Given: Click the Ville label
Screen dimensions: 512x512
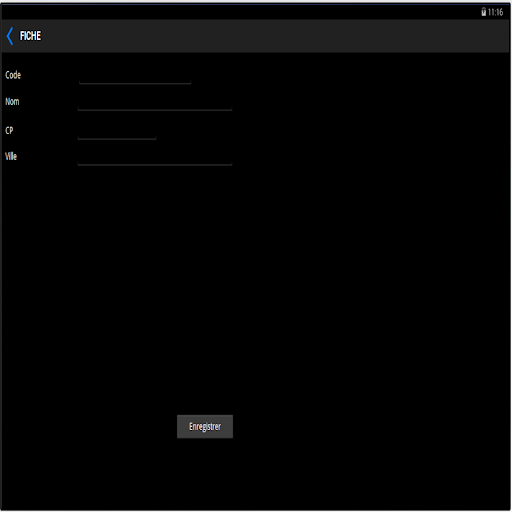Looking at the screenshot, I should (11, 156).
